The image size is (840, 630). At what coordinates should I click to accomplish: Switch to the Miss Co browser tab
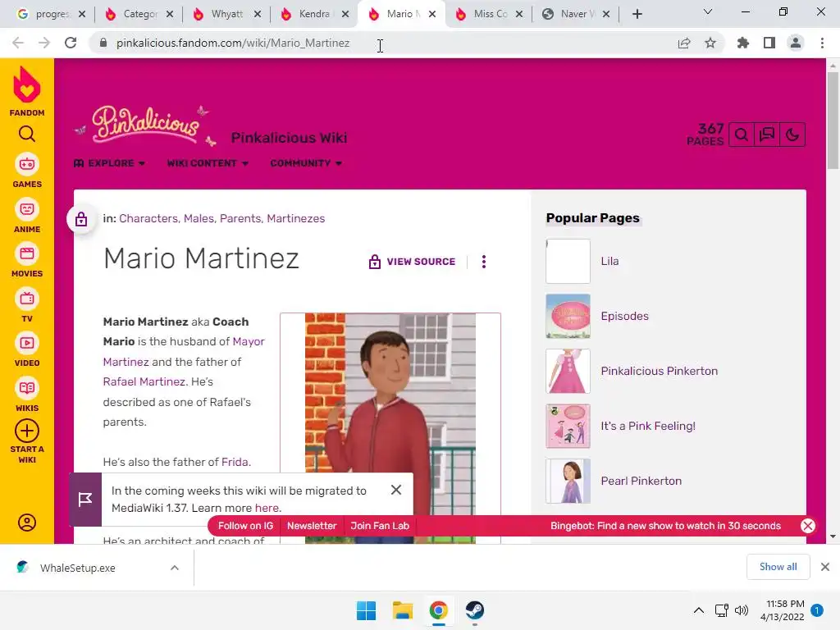[x=488, y=14]
